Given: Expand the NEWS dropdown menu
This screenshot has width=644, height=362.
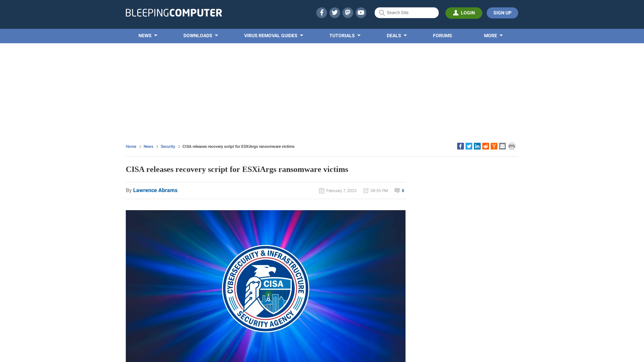Looking at the screenshot, I should (148, 35).
